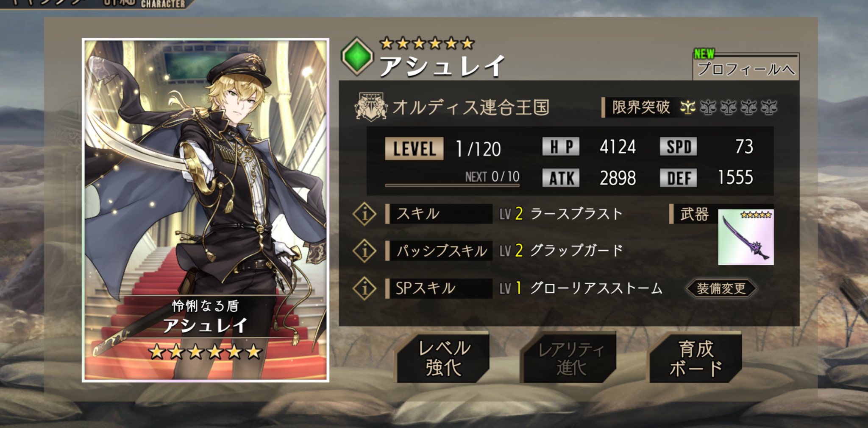
Task: Click the NEXT experience progress bar
Action: 452,185
